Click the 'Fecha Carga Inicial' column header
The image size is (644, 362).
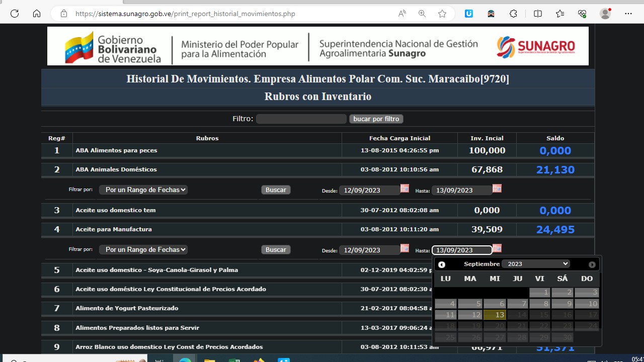tap(399, 138)
